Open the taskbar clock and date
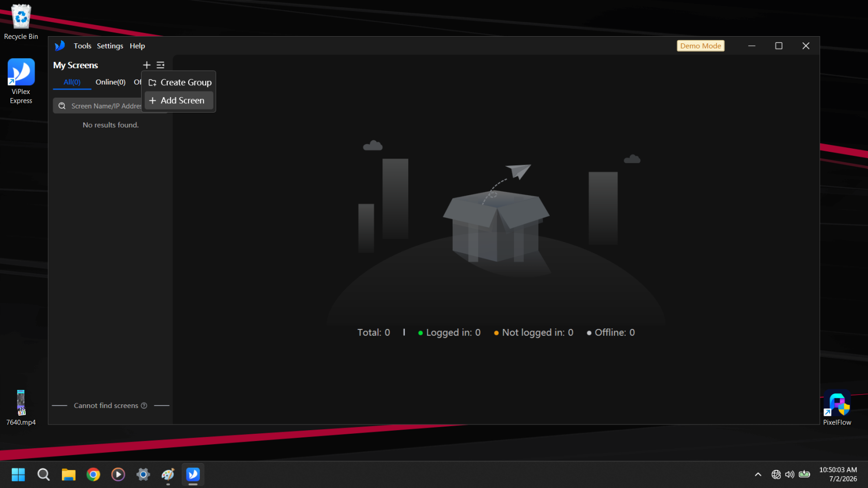Image resolution: width=868 pixels, height=488 pixels. pyautogui.click(x=838, y=475)
